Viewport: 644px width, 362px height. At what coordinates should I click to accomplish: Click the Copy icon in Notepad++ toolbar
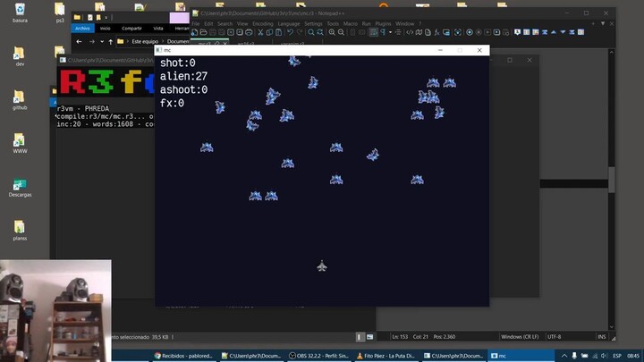tap(269, 32)
